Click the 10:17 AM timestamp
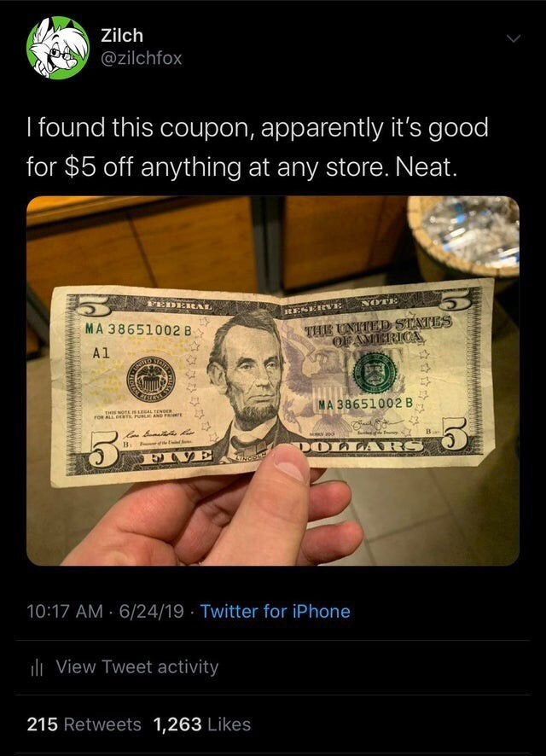Viewport: 546px width, 756px height. coord(65,611)
